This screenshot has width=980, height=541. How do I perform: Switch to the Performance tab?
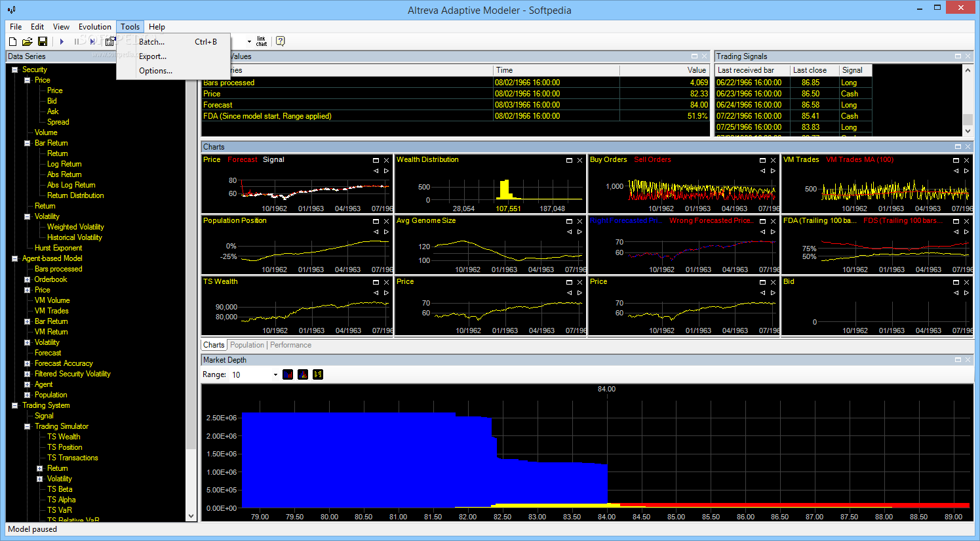[290, 345]
